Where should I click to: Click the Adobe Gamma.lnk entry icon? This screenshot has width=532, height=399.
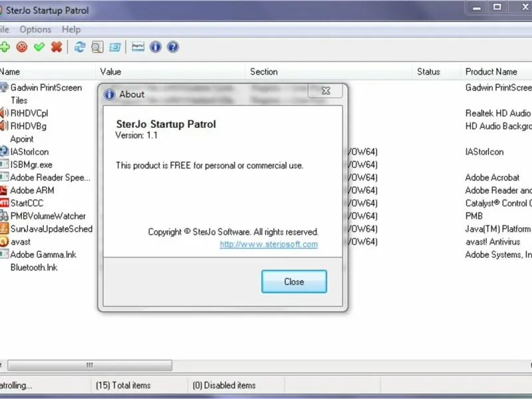point(4,254)
